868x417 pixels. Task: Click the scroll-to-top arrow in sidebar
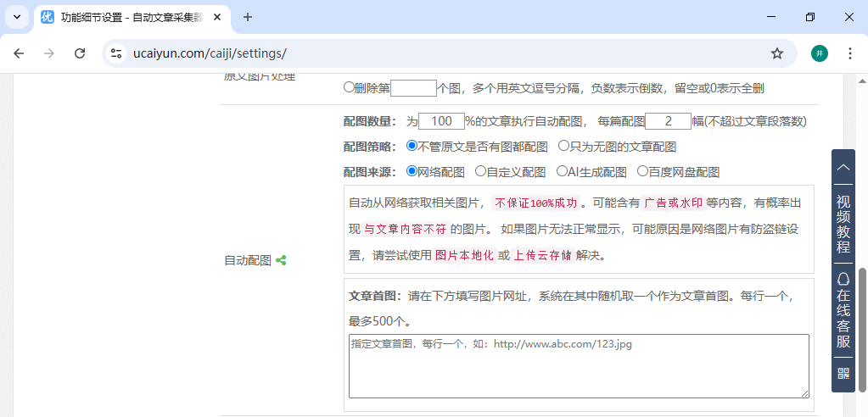(x=843, y=168)
